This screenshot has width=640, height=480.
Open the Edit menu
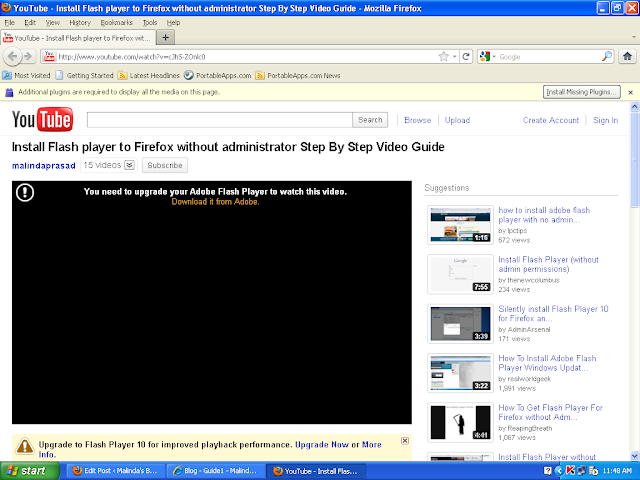(30, 22)
